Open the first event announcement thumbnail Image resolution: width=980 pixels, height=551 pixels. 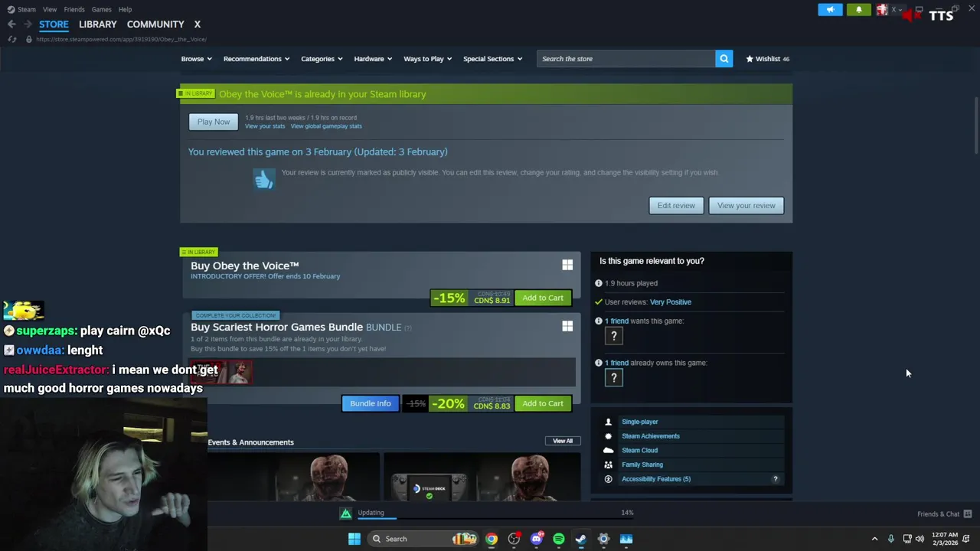tap(293, 477)
